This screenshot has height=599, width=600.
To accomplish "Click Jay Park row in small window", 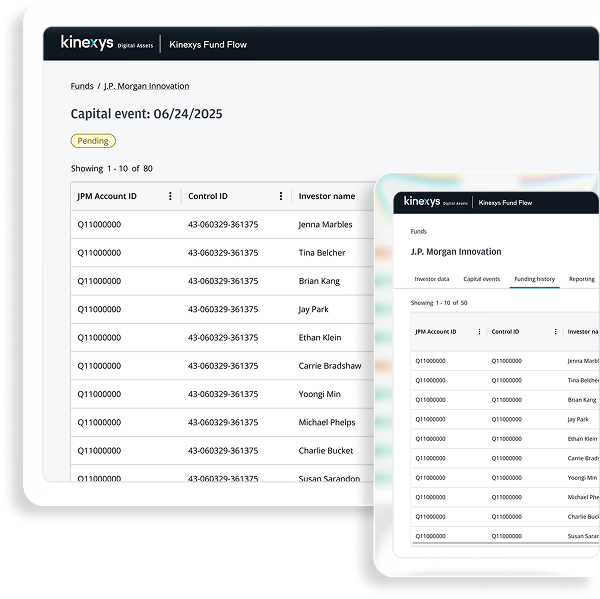I will click(505, 419).
